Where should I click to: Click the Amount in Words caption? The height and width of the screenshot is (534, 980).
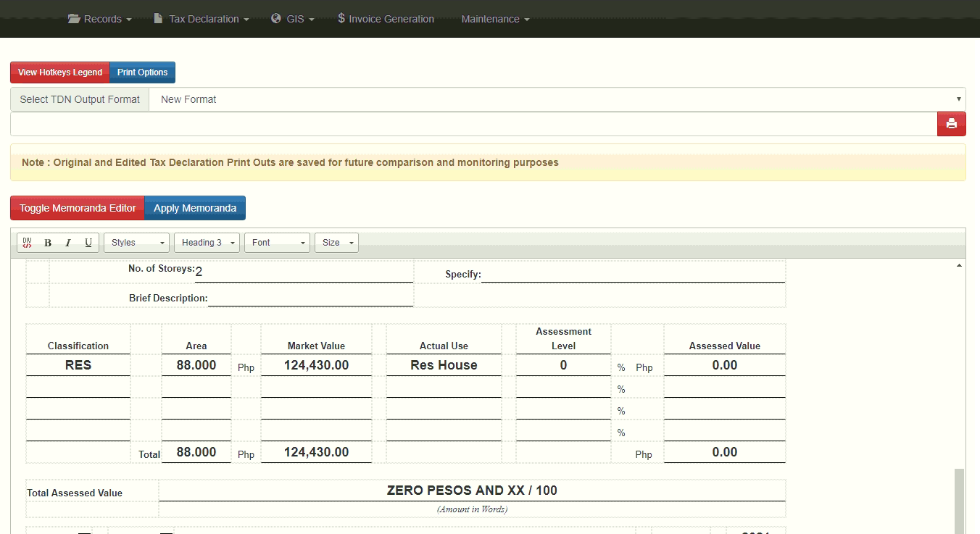point(472,509)
